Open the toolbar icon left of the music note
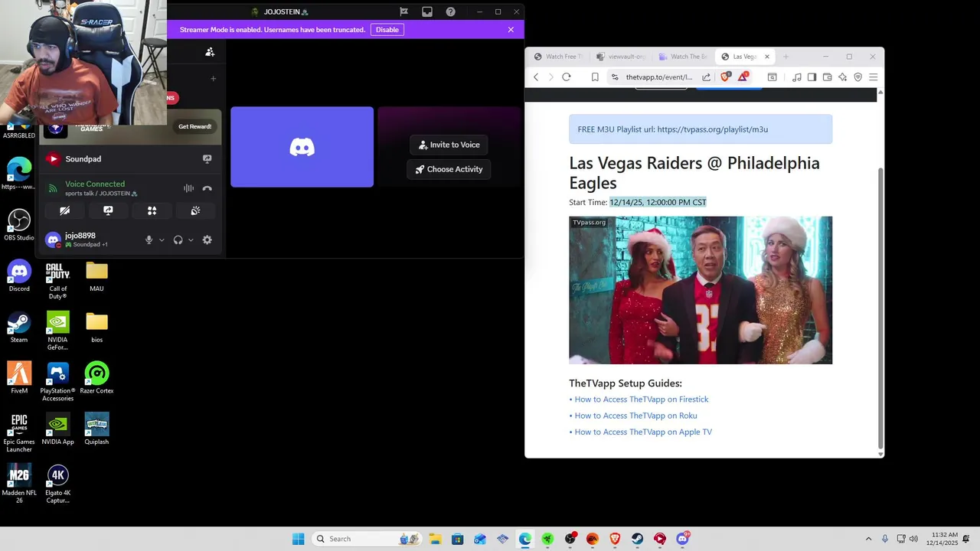The image size is (980, 551). pyautogui.click(x=773, y=77)
